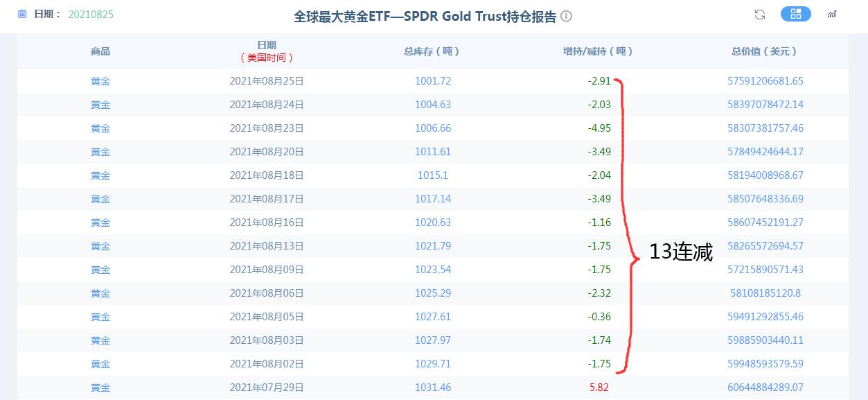
Task: Click the change value -4.95
Action: 599,128
